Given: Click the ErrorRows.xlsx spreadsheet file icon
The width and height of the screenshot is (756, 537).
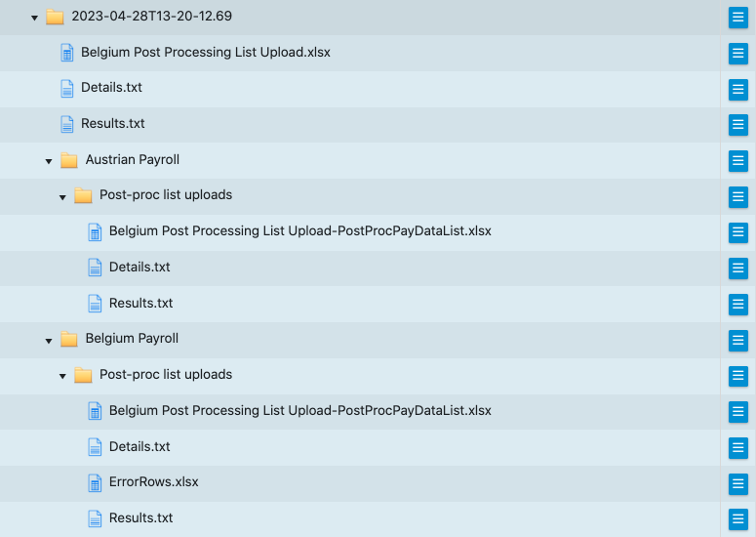Looking at the screenshot, I should (x=95, y=482).
